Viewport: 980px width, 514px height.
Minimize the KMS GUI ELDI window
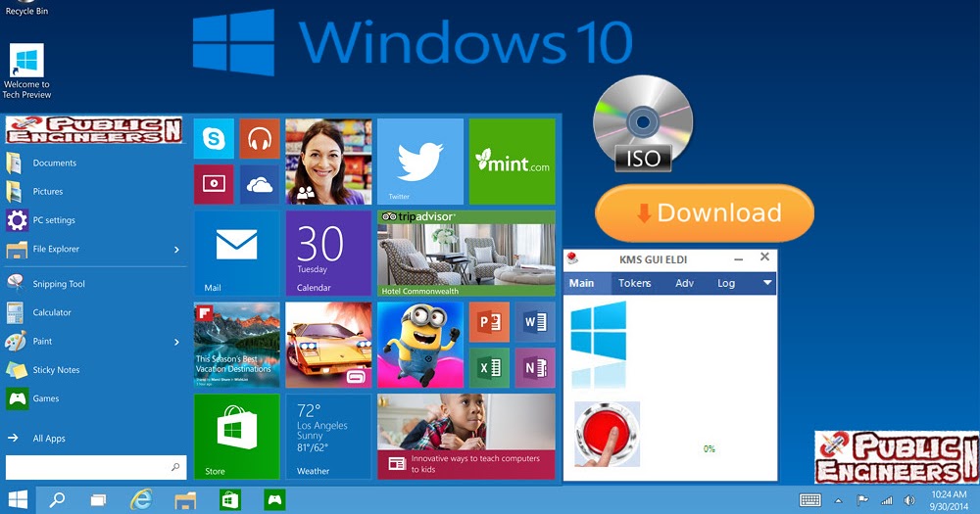pos(738,258)
